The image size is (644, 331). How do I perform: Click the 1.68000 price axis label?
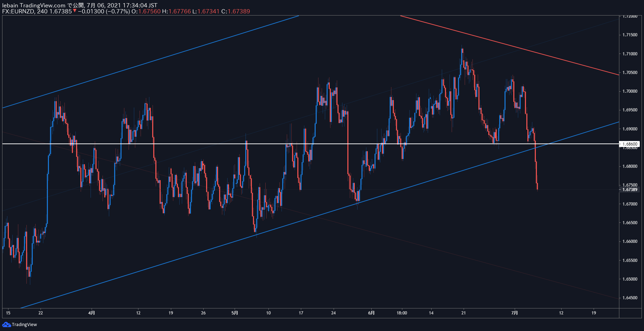tap(630, 166)
